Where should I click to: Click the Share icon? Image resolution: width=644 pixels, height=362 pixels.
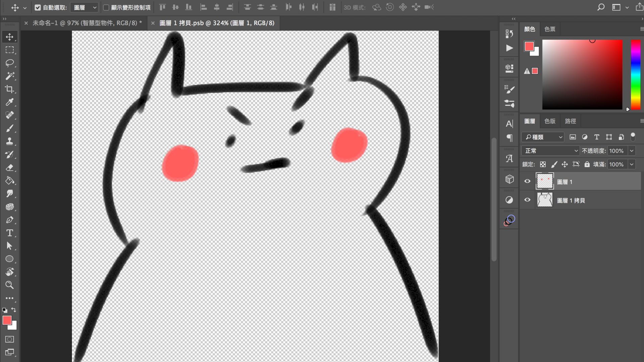click(x=639, y=7)
